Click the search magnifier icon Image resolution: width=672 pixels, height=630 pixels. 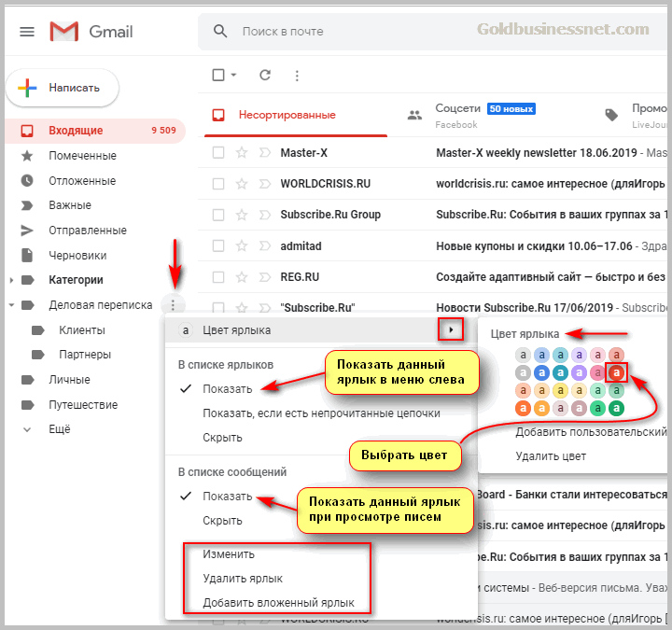(x=220, y=32)
